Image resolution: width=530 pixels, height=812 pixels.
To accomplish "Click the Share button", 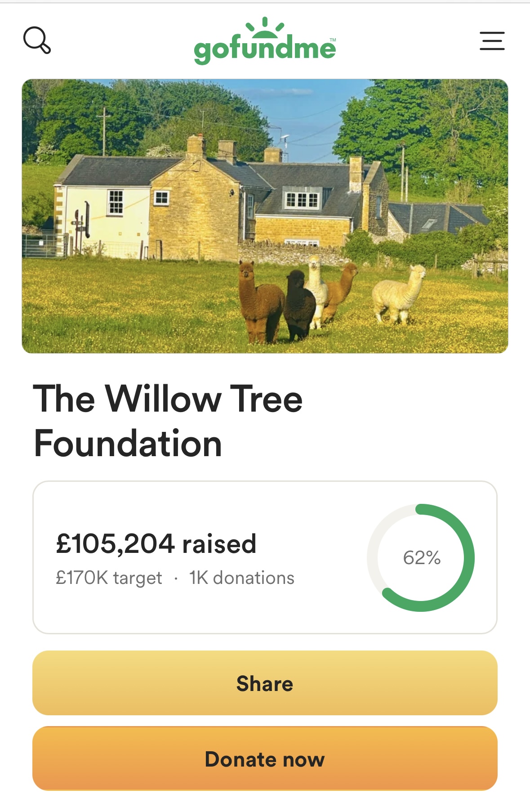I will click(x=265, y=683).
